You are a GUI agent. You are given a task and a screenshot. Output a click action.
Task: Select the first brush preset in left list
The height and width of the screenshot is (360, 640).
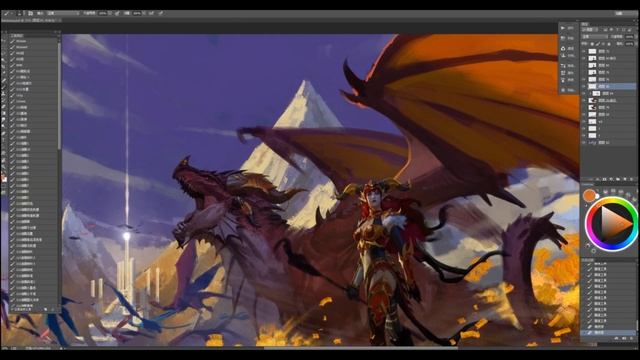tap(34, 41)
